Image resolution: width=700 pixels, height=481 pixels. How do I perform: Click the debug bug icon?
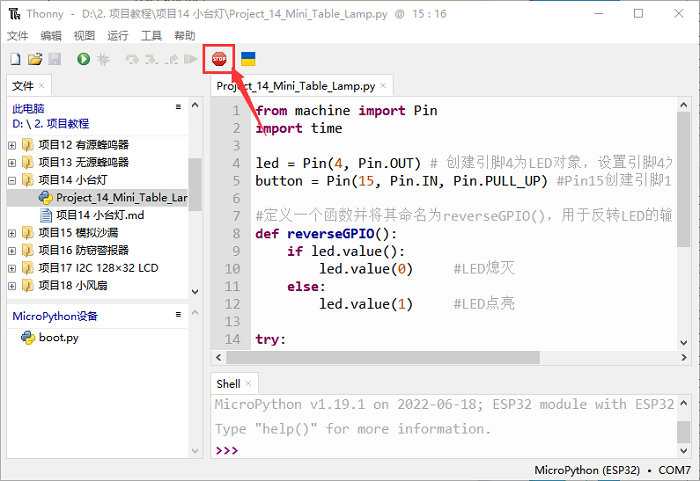[x=103, y=60]
